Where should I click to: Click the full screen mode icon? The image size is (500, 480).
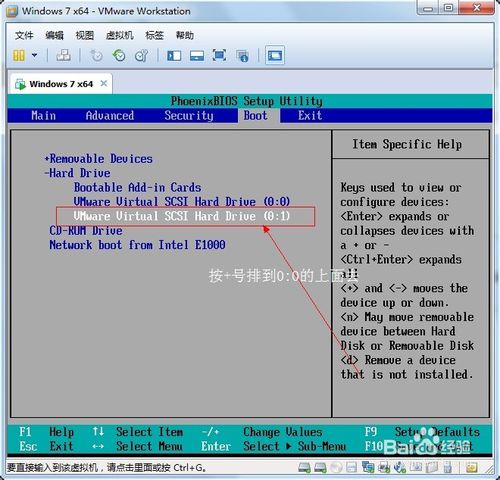pyautogui.click(x=219, y=55)
